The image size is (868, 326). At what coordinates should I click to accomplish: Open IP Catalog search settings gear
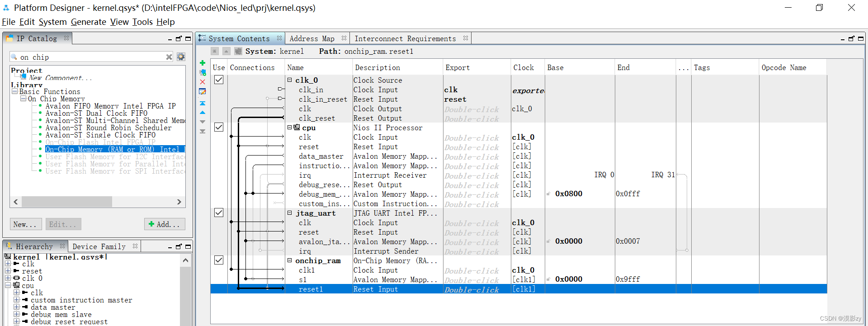[x=181, y=57]
